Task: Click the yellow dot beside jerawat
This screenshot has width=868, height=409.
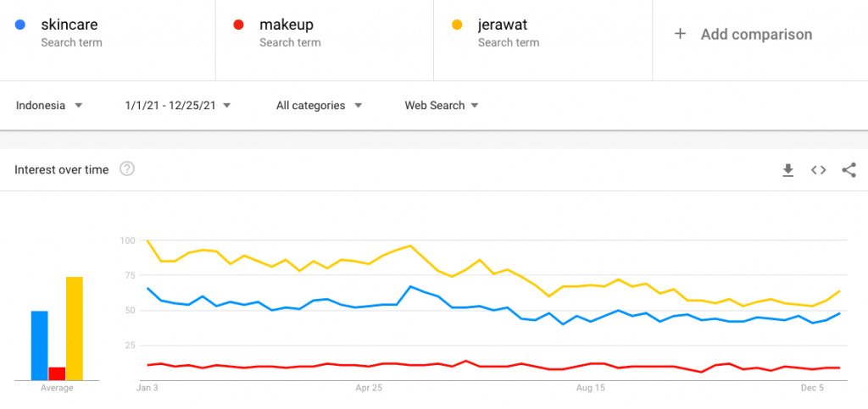Action: [x=458, y=25]
